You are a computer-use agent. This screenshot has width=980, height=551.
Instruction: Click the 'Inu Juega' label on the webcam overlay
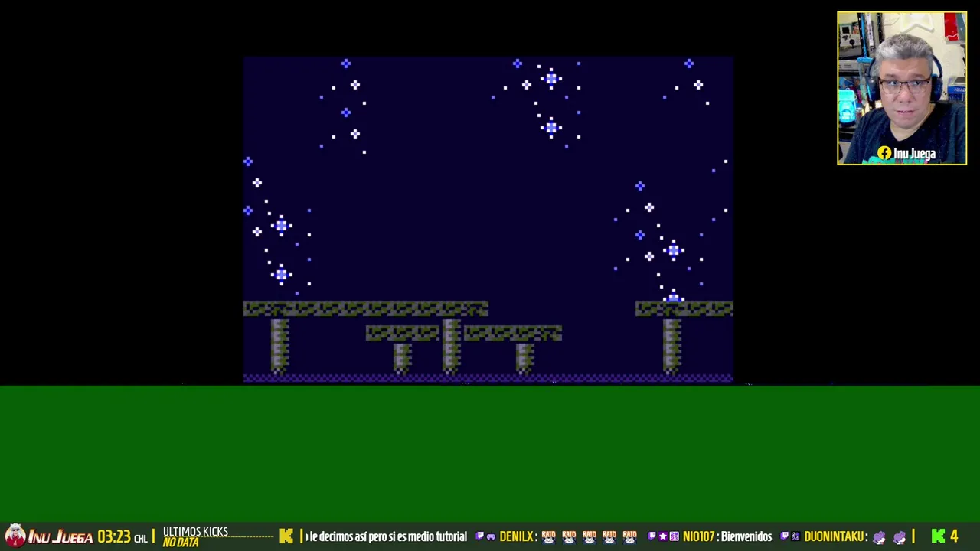(914, 154)
